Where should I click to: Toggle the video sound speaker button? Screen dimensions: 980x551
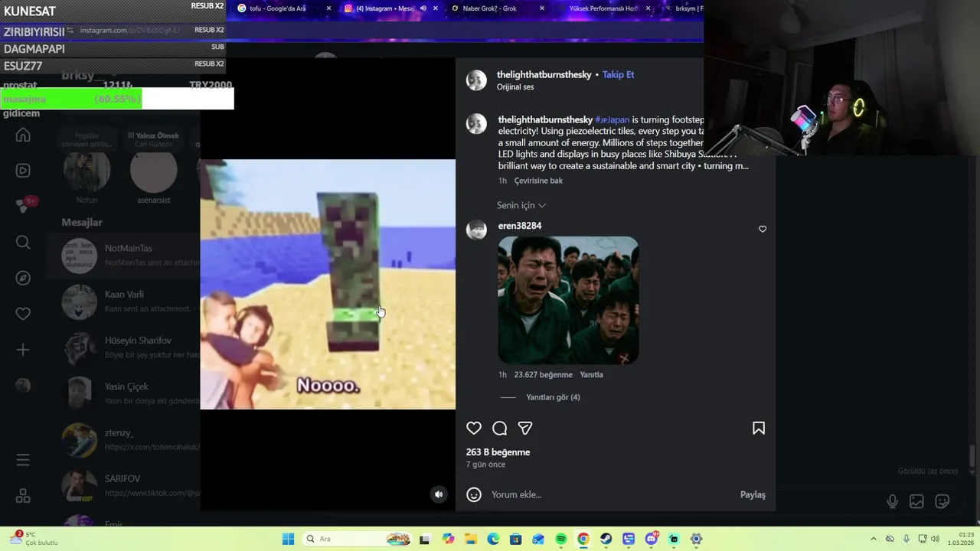[439, 494]
